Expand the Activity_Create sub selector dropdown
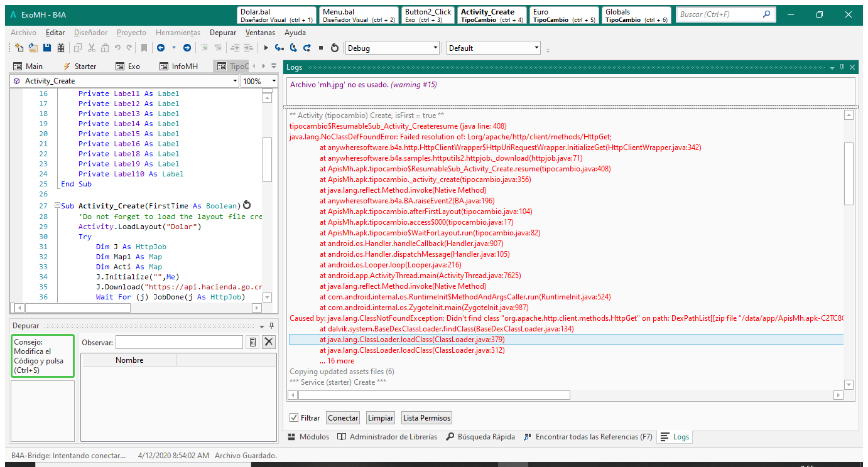This screenshot has height=467, width=868. (x=235, y=81)
